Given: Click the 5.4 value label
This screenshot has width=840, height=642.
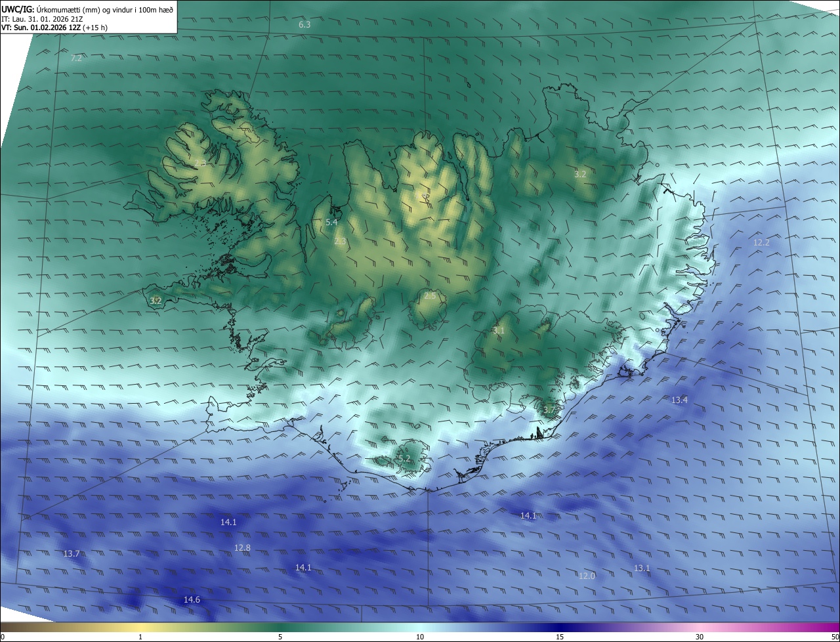Looking at the screenshot, I should coord(331,223).
